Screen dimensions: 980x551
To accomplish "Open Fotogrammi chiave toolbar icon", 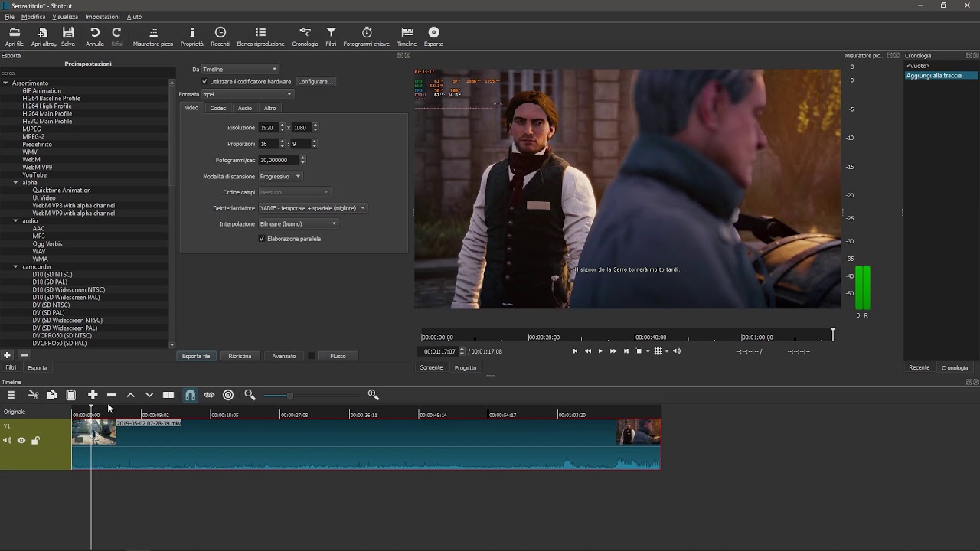I will click(367, 32).
